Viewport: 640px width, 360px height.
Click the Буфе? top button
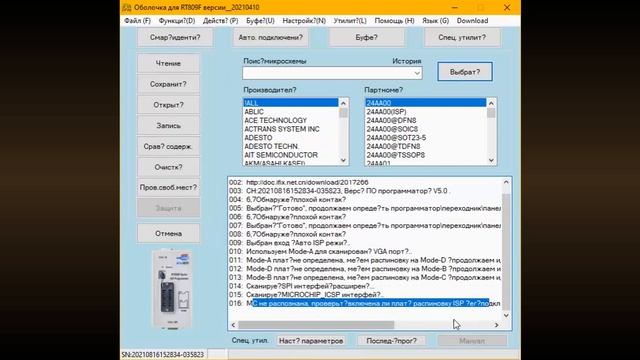click(367, 38)
